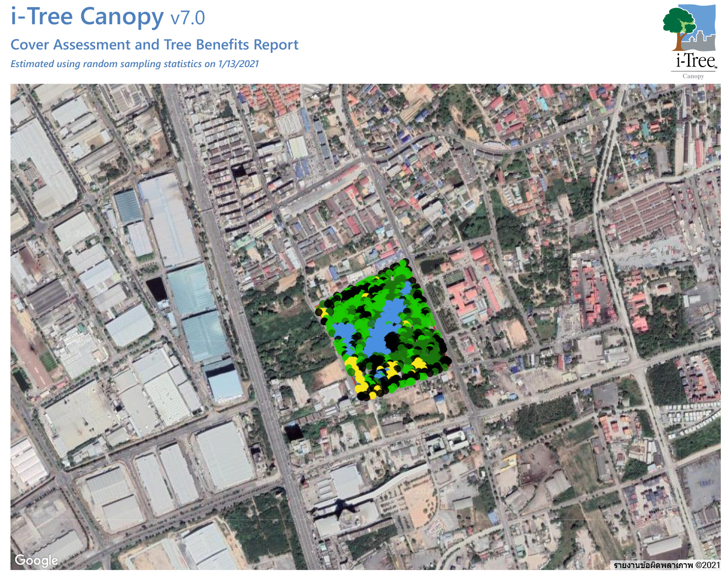Click the black sample points at the plot's southern tip
Screen dimensions: 728x579
(365, 395)
